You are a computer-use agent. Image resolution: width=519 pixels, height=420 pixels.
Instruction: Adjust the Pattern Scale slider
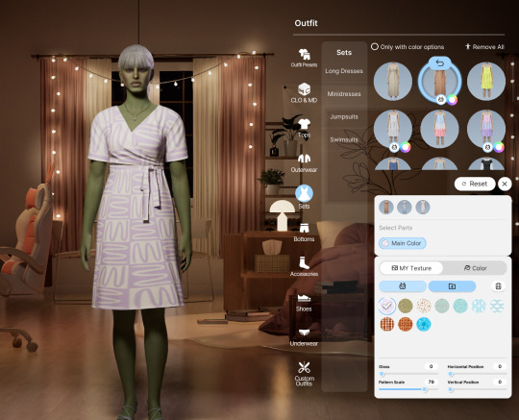[408, 389]
